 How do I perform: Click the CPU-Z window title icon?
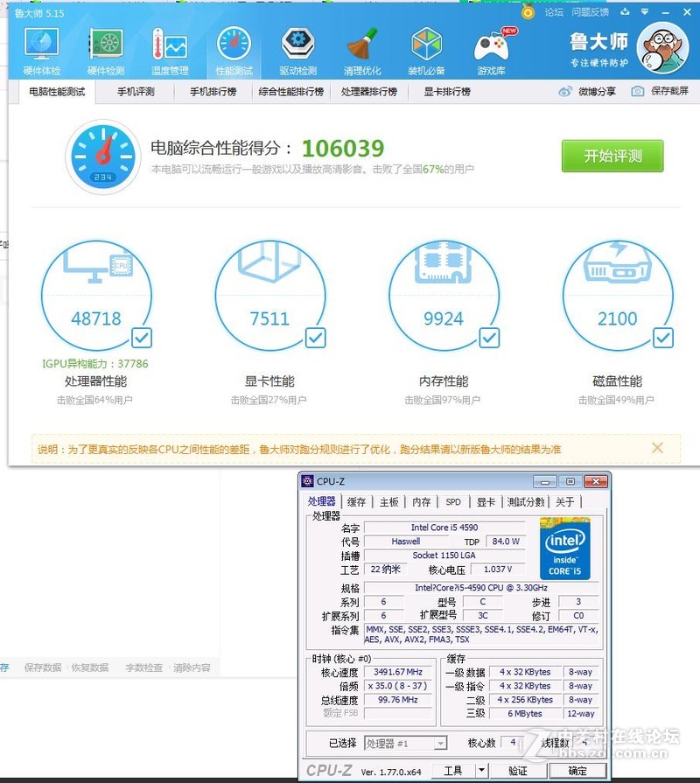tap(307, 481)
